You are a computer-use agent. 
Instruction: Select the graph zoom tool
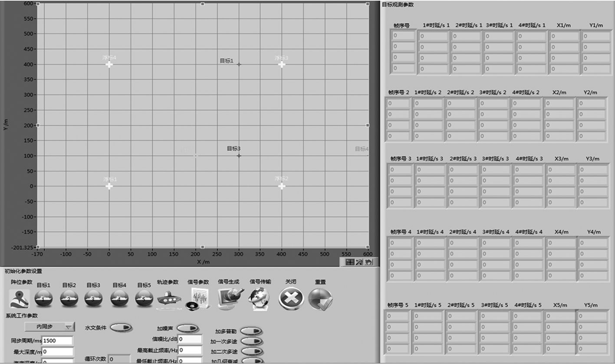[x=359, y=262]
